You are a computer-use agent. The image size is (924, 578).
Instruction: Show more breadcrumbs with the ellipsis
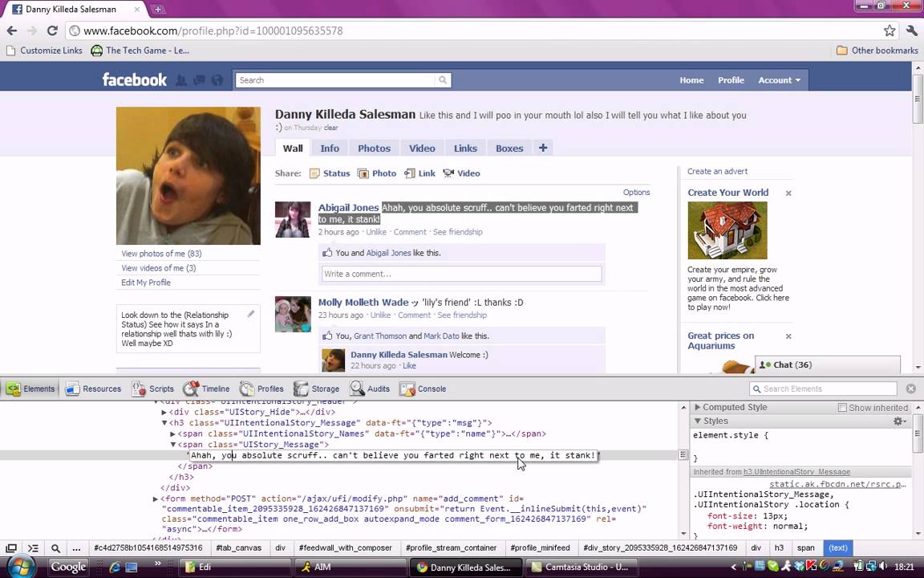76,548
